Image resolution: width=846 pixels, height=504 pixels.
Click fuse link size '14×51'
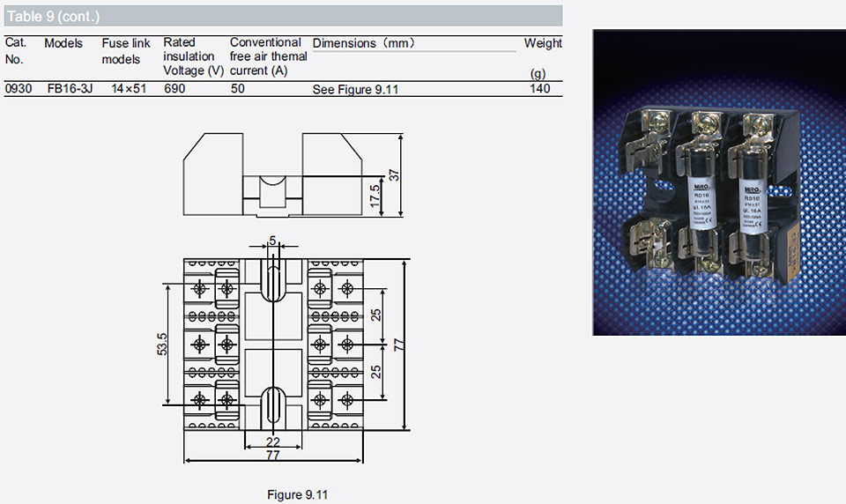point(129,88)
